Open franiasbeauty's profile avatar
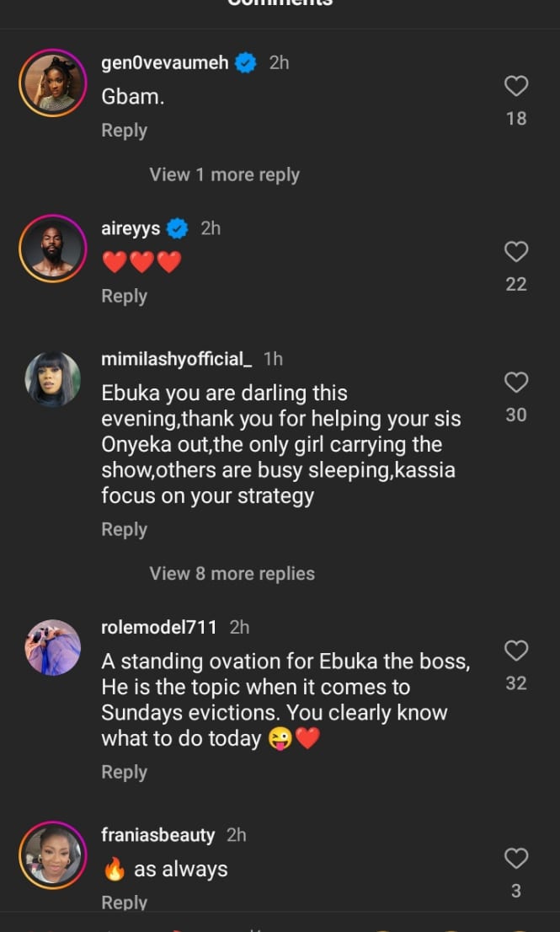The image size is (560, 932). (x=52, y=855)
